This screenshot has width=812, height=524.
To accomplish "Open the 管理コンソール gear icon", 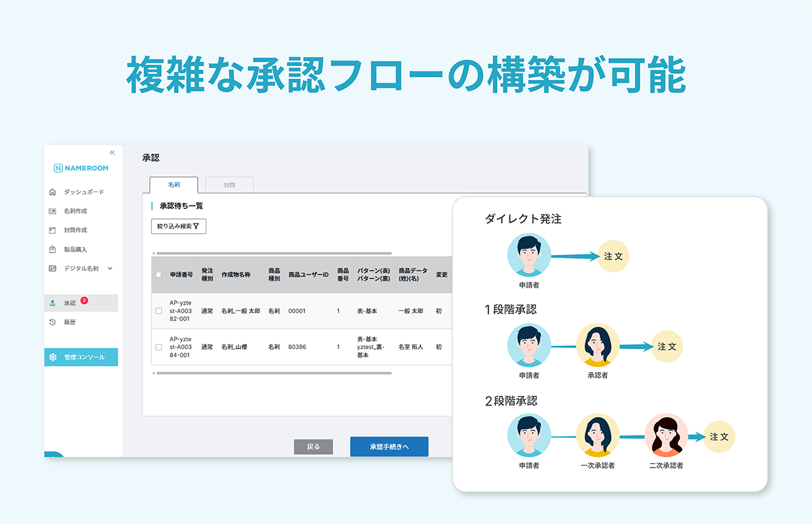I will 52,356.
